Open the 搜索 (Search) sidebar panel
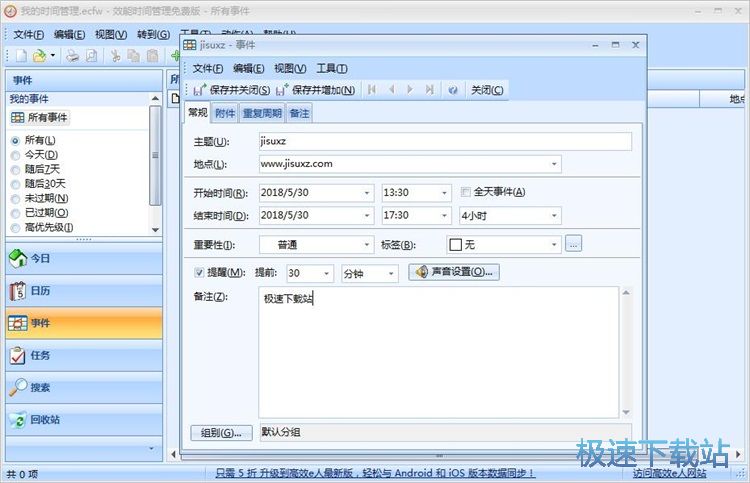The image size is (750, 483). (x=84, y=387)
